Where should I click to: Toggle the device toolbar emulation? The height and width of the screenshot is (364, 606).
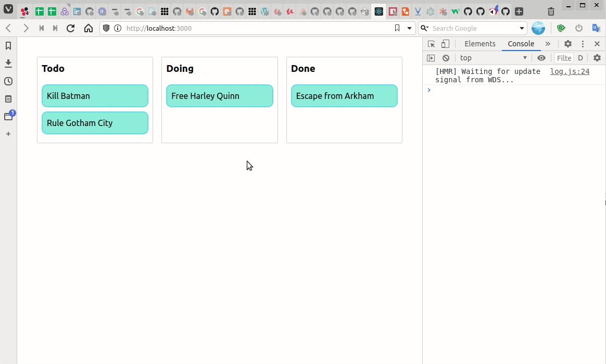point(445,44)
